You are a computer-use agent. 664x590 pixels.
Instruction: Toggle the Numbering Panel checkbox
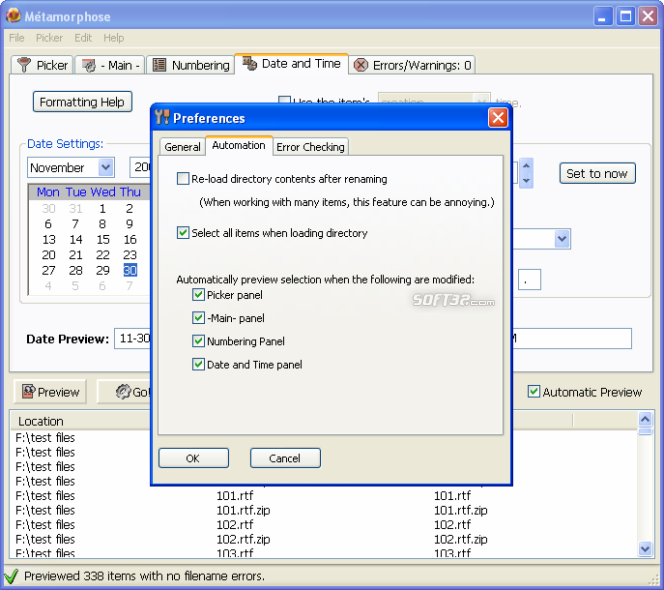198,341
